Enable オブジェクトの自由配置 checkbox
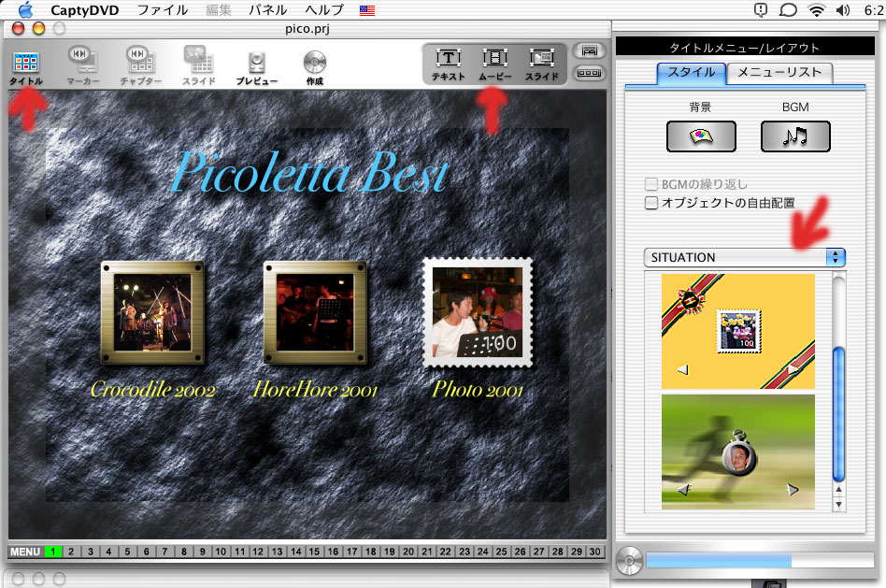This screenshot has height=588, width=886. 651,203
